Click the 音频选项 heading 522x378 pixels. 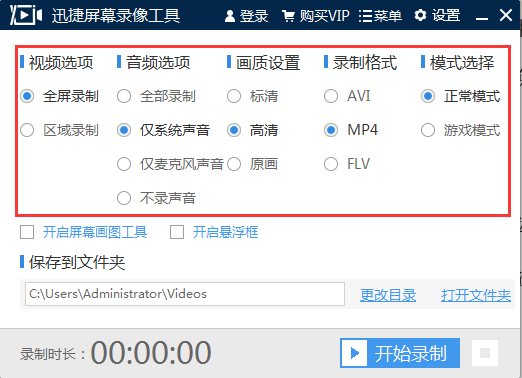click(158, 63)
